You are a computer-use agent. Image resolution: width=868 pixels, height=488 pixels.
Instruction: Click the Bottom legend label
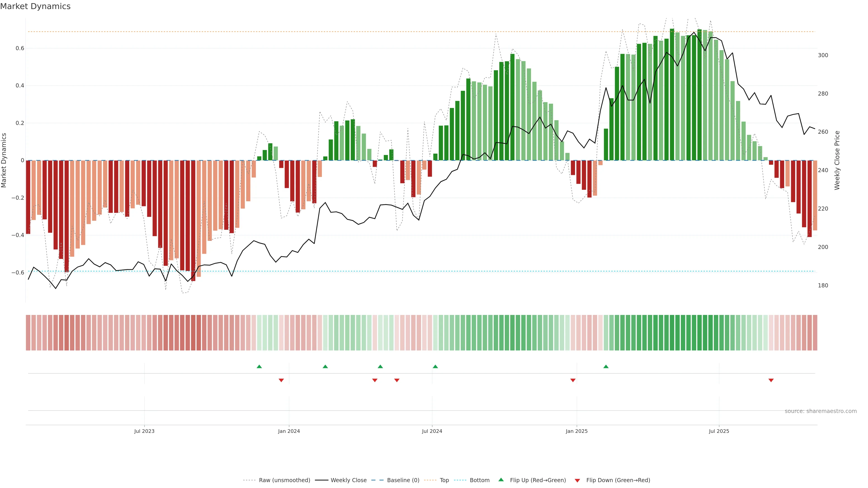tap(479, 480)
